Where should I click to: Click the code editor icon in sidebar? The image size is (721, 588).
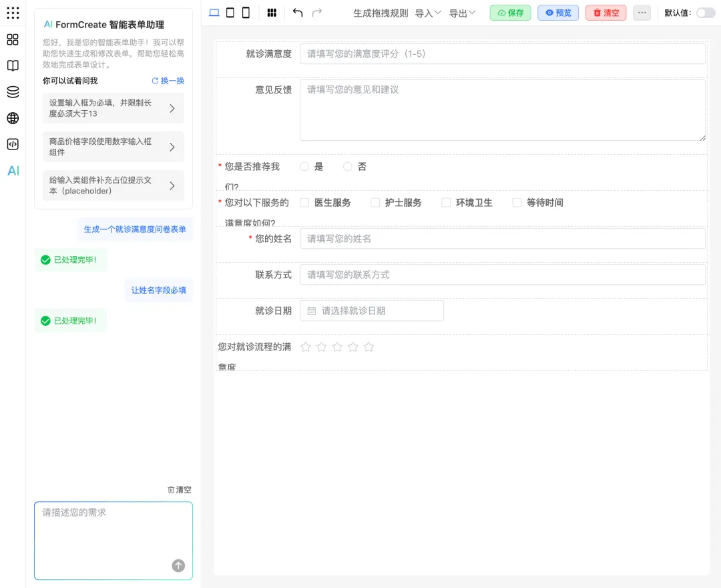pyautogui.click(x=12, y=144)
